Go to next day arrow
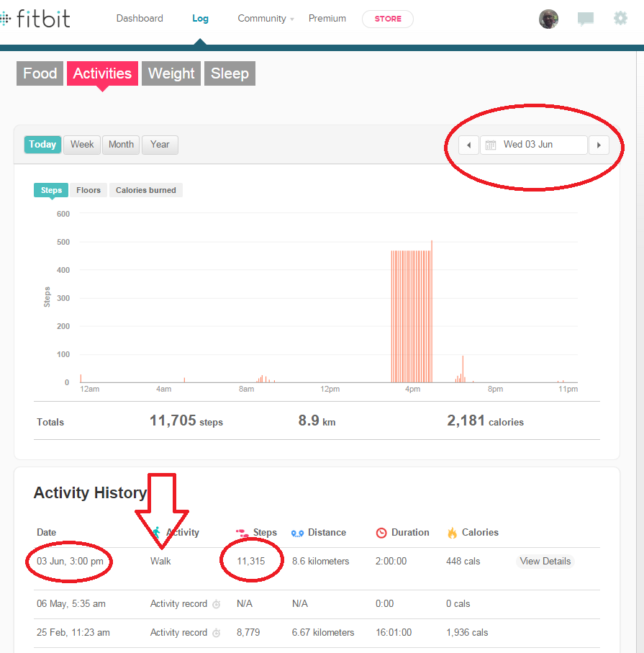 coord(599,145)
